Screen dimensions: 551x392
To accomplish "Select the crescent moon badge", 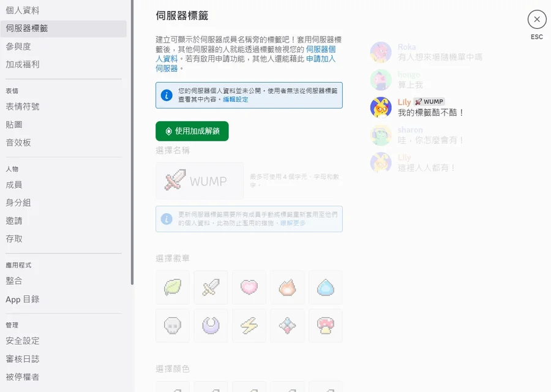I will (x=211, y=326).
